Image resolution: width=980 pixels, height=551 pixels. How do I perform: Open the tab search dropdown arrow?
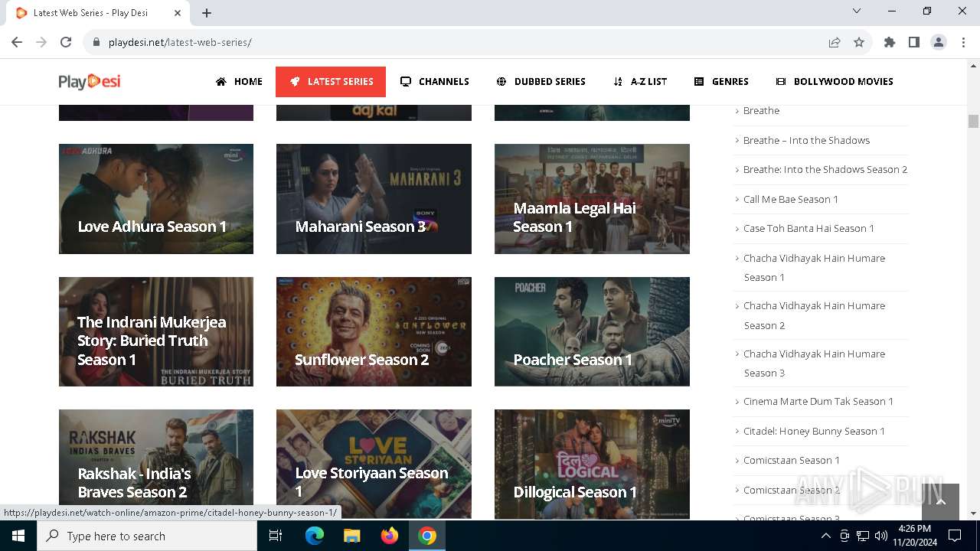point(857,11)
